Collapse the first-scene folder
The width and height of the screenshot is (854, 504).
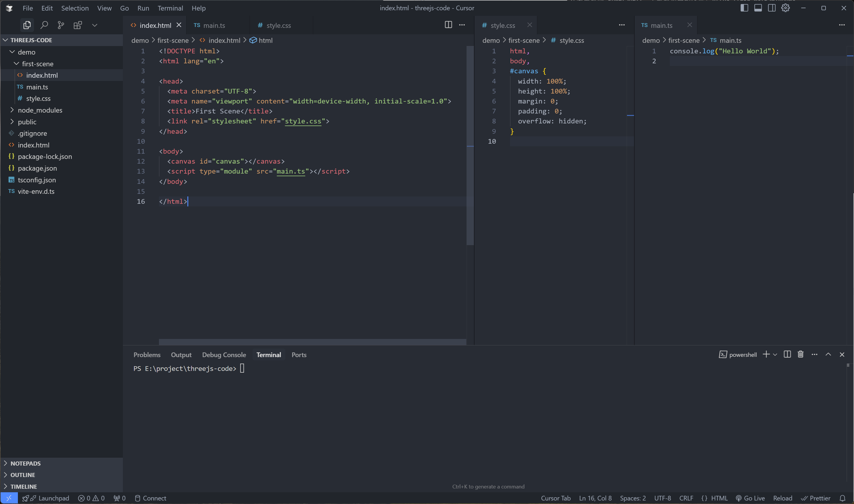point(62,64)
